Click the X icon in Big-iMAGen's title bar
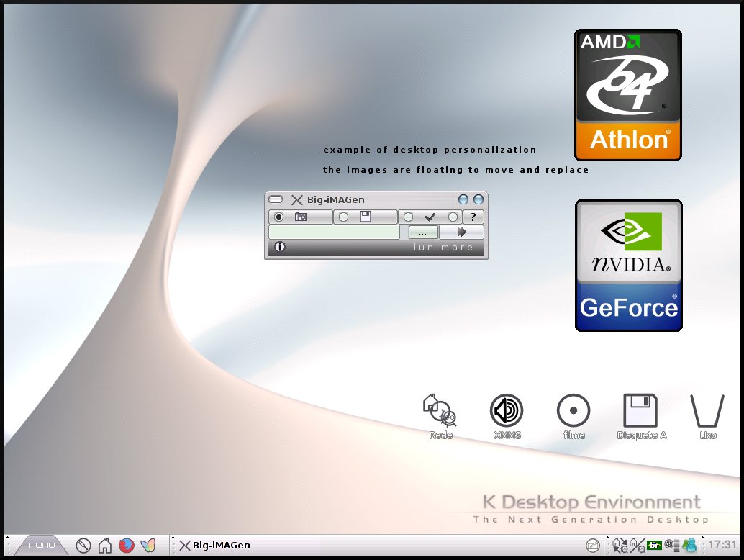This screenshot has height=560, width=744. pos(297,200)
